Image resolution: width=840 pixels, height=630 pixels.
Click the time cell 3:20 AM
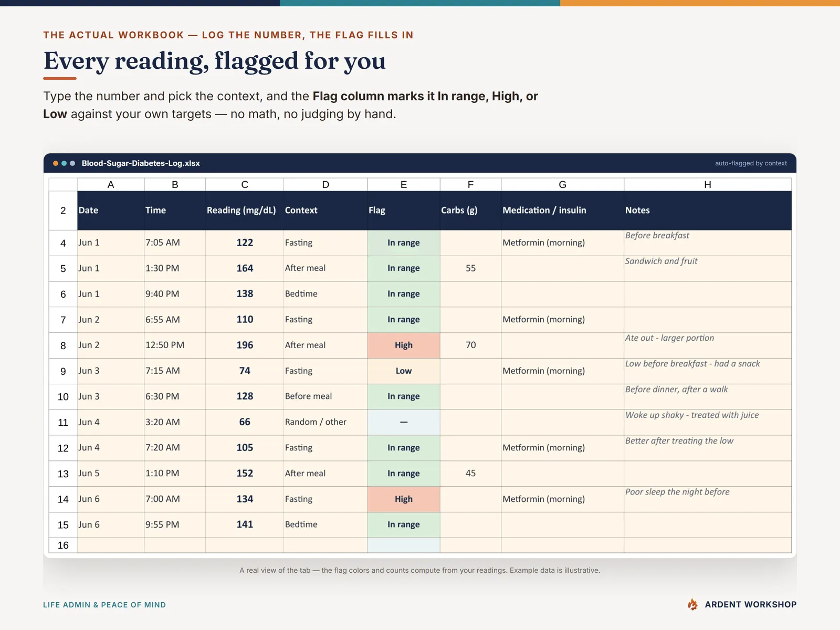pos(175,422)
